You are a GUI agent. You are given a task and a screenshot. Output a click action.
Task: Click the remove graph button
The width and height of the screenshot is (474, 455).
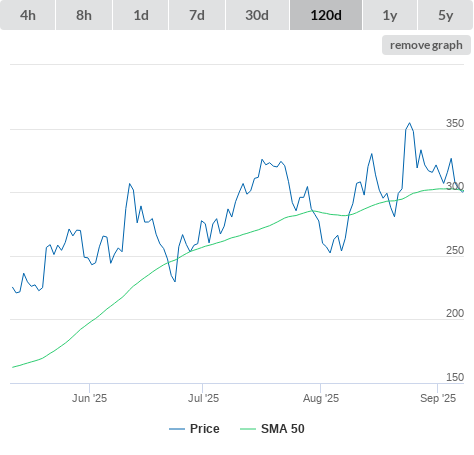pyautogui.click(x=426, y=45)
